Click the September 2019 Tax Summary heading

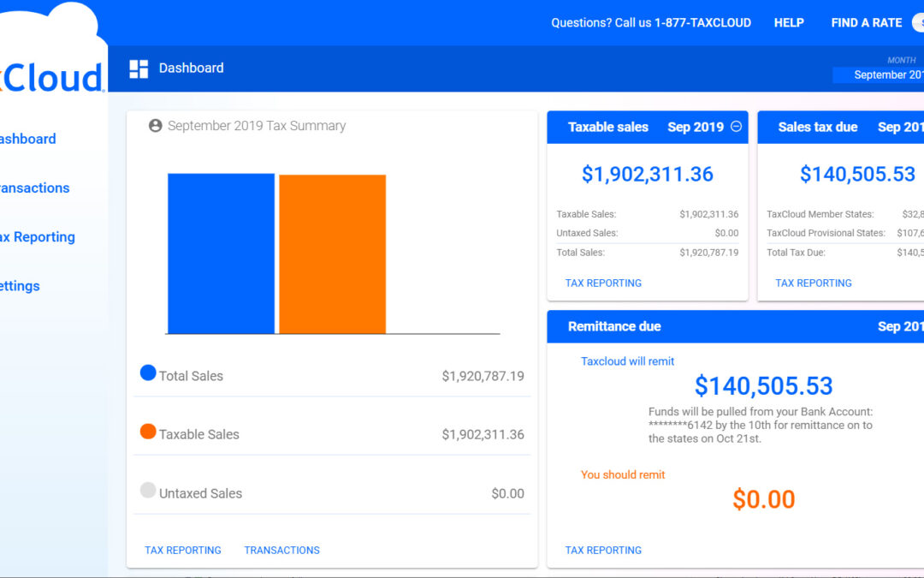click(257, 126)
